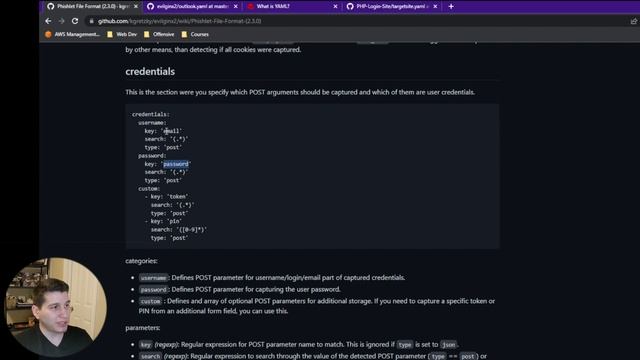This screenshot has height=360, width=640.
Task: Close the What is YAML? tab
Action: coord(336,7)
